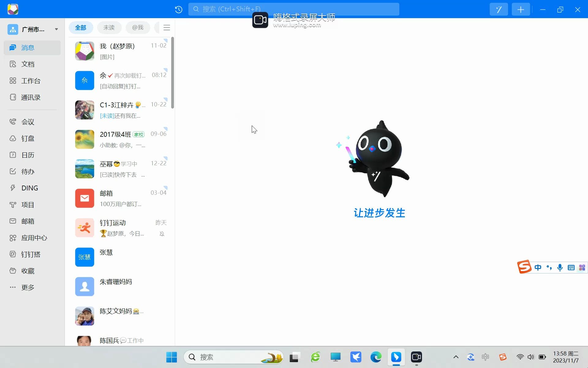Open the 钉盘 cloud drive
The image size is (588, 368).
point(32,138)
